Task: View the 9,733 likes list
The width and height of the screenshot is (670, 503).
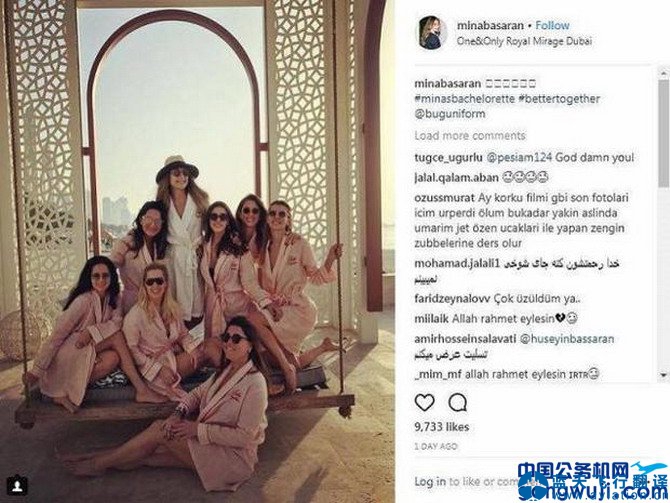Action: click(x=441, y=427)
